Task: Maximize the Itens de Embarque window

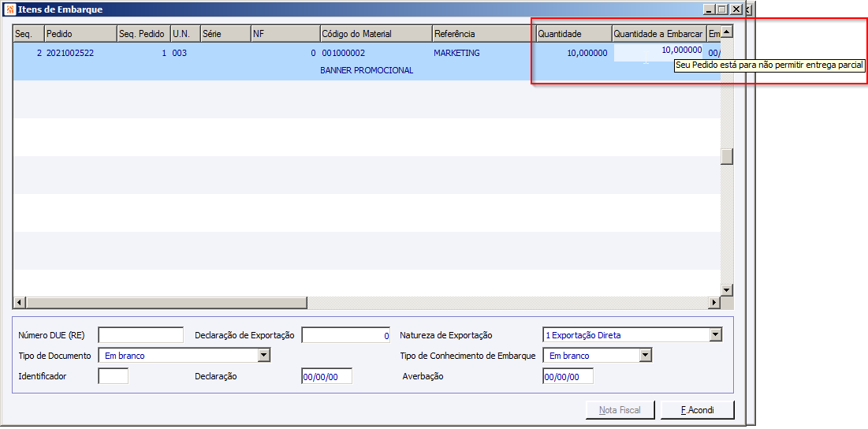Action: [x=722, y=9]
